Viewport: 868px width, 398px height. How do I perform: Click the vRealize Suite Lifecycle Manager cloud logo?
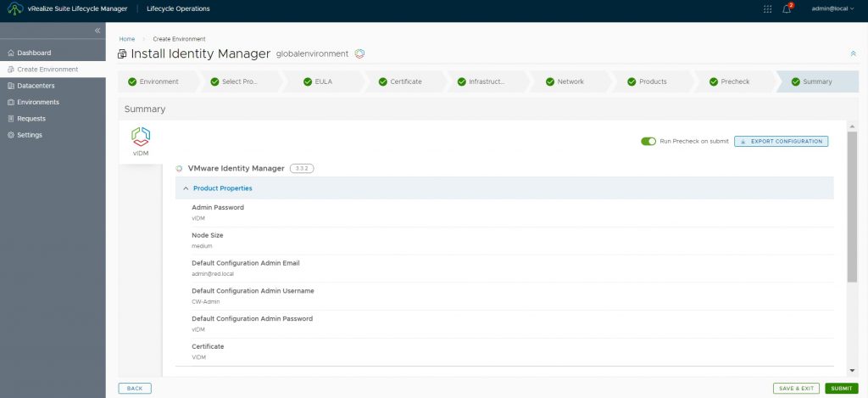(x=15, y=8)
